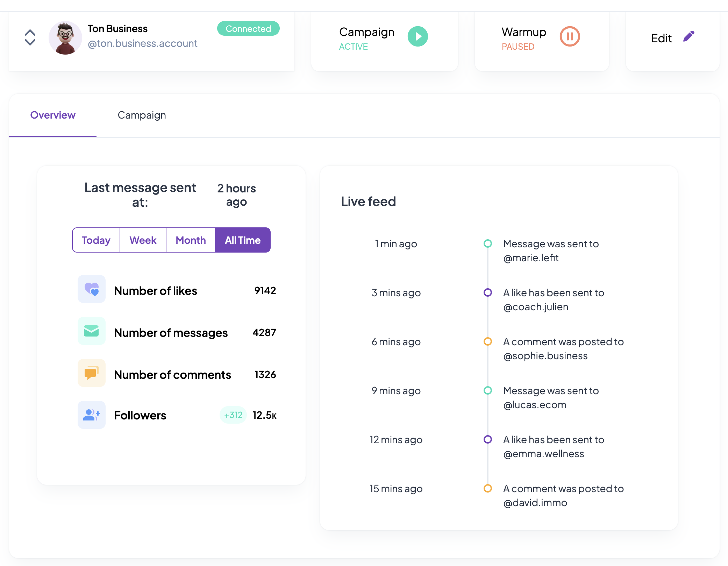Click the 'Number of likes' label

coord(156,291)
